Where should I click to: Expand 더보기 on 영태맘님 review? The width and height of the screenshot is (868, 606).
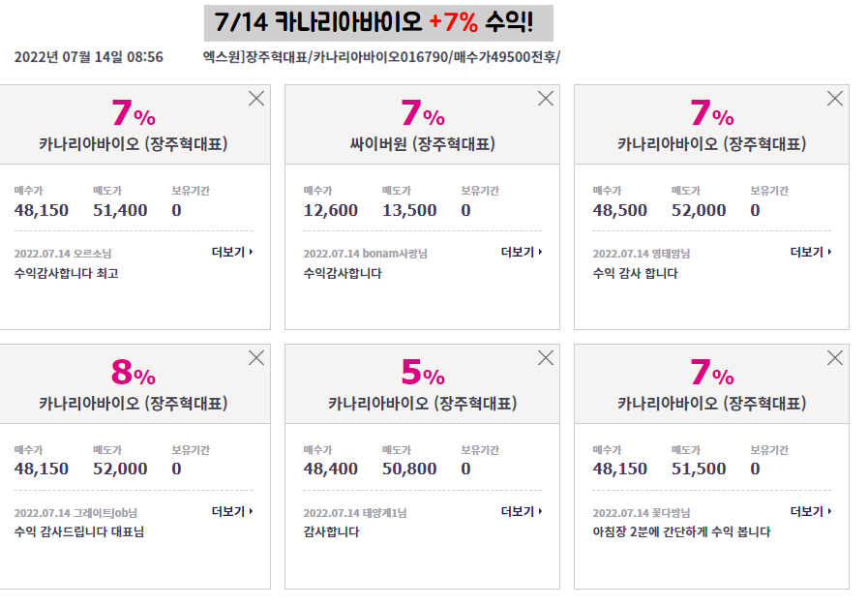coord(811,252)
